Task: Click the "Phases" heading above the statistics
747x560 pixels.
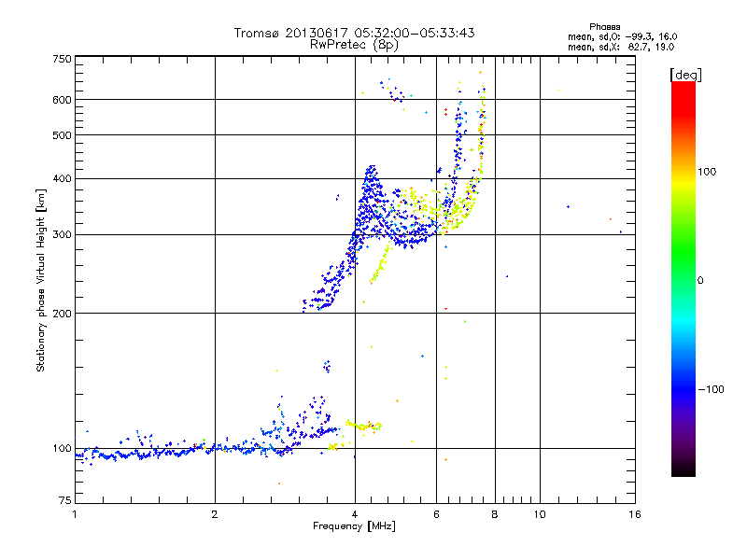Action: click(604, 27)
